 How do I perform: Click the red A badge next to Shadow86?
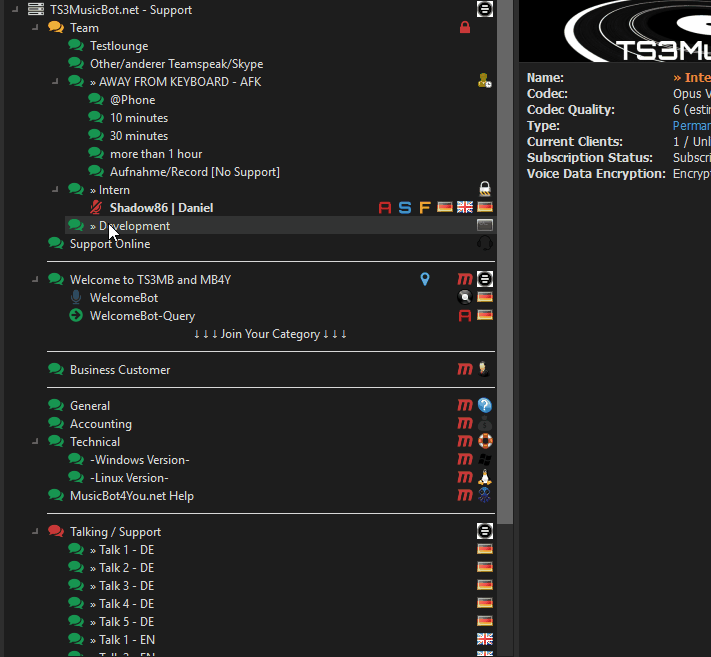[385, 208]
